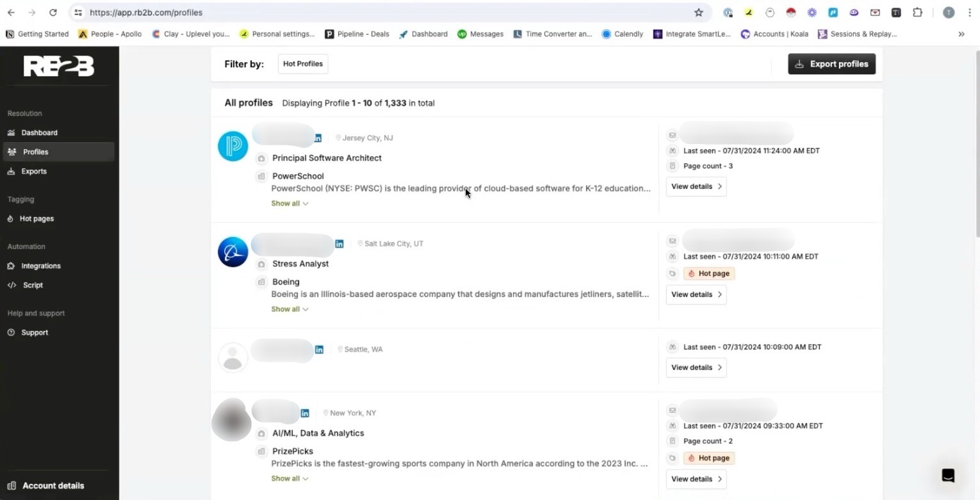Click the blank avatar of the Seattle profile
The height and width of the screenshot is (500, 980).
[x=233, y=357]
